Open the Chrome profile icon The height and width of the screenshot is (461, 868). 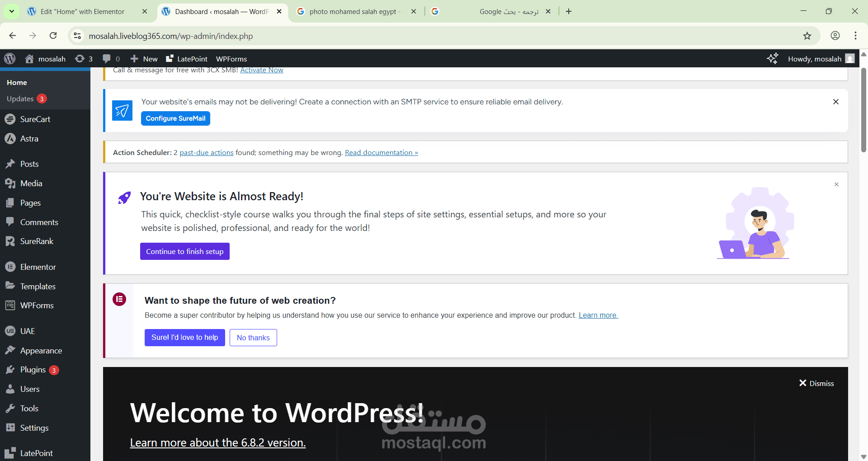tap(835, 36)
